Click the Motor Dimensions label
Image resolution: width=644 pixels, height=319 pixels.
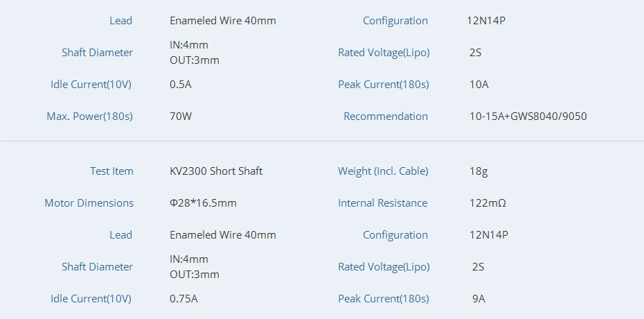[x=89, y=203]
